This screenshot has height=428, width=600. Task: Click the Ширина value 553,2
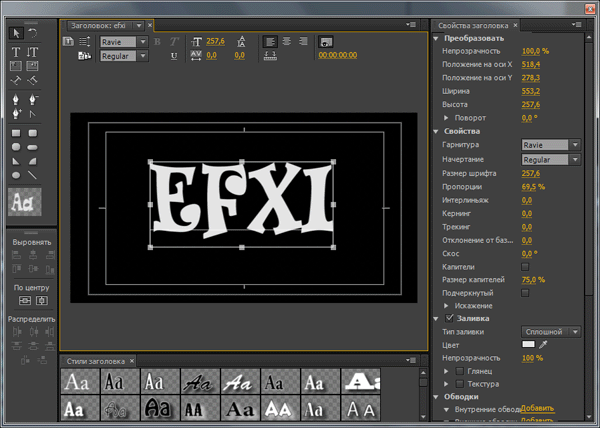tap(530, 91)
